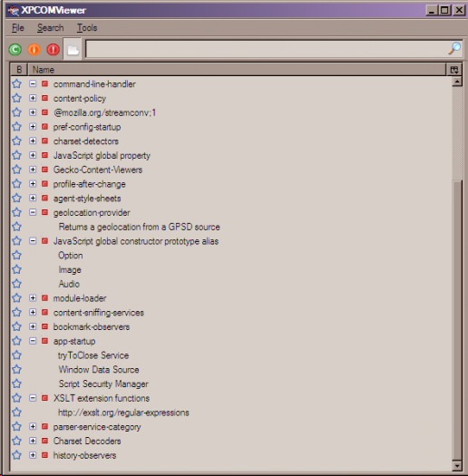Expand the JavaScript global property node

(33, 155)
